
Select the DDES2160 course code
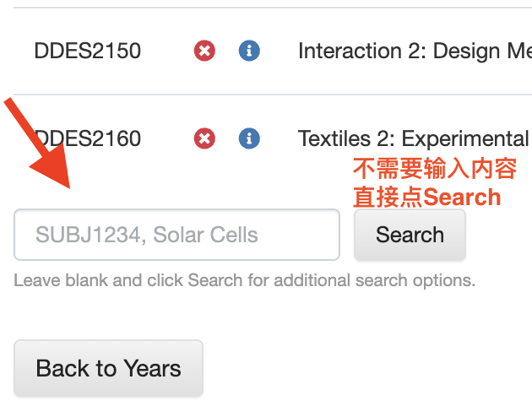coord(88,138)
